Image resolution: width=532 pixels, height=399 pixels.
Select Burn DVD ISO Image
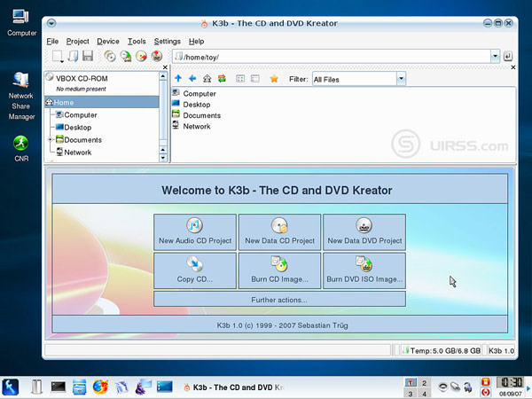(364, 270)
